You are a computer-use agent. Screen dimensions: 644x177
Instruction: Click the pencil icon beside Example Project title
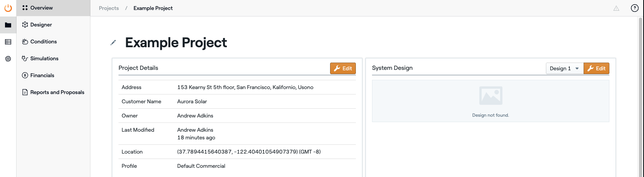[x=113, y=43]
